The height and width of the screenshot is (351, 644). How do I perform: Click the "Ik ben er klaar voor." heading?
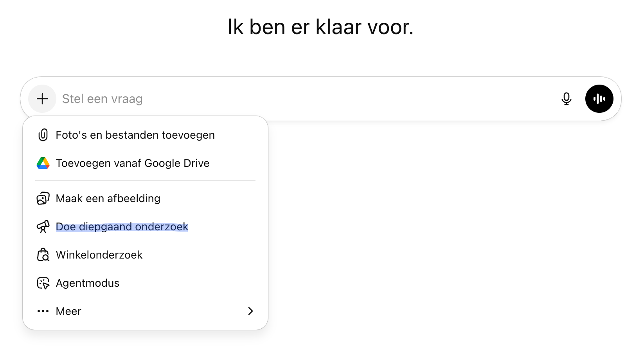pyautogui.click(x=320, y=27)
